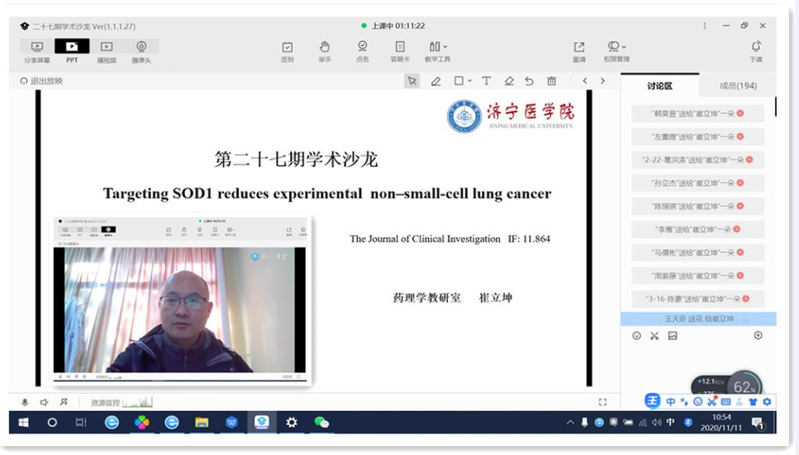Viewport: 799px width, 455px height.
Task: Open the 权限管理 permissions dropdown
Action: pos(618,47)
